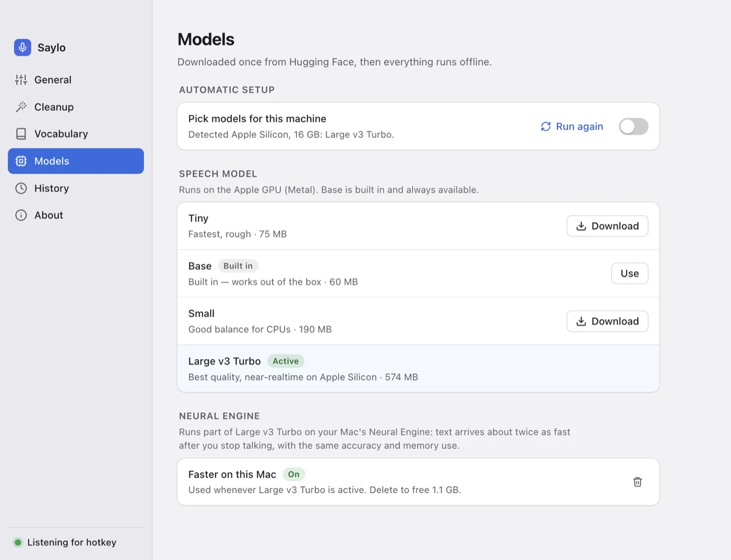
Task: Click the Models page heading
Action: coord(206,39)
